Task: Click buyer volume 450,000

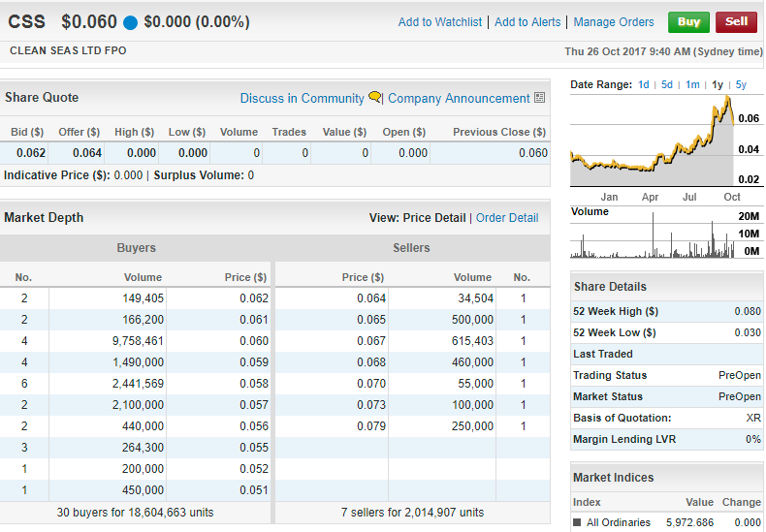Action: tap(143, 490)
